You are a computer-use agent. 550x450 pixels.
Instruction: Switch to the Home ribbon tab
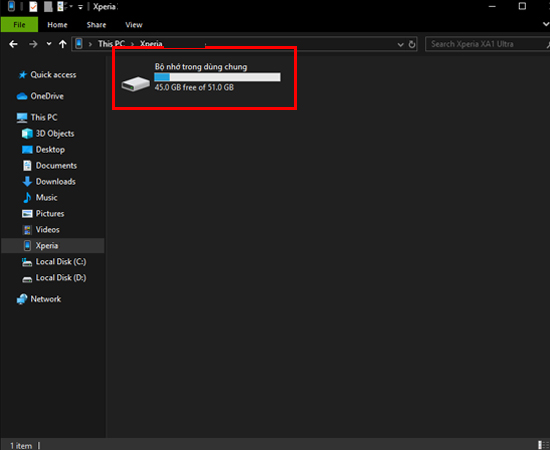click(57, 25)
